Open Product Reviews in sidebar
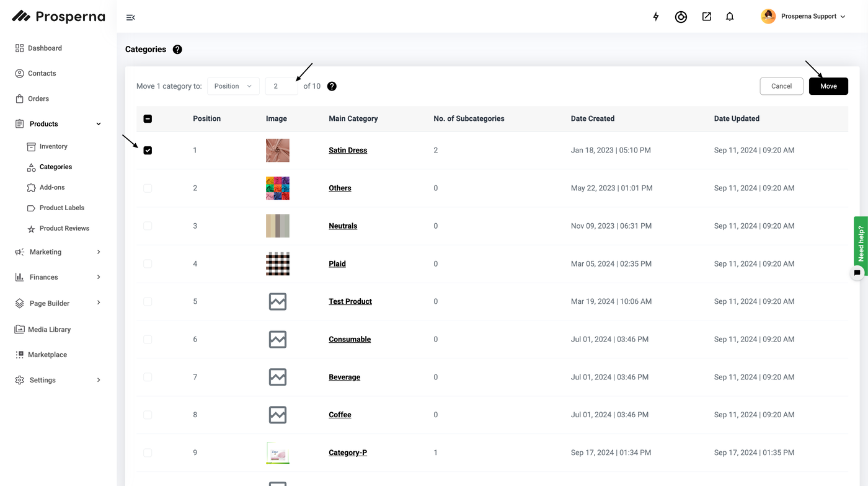The height and width of the screenshot is (486, 868). pos(64,228)
